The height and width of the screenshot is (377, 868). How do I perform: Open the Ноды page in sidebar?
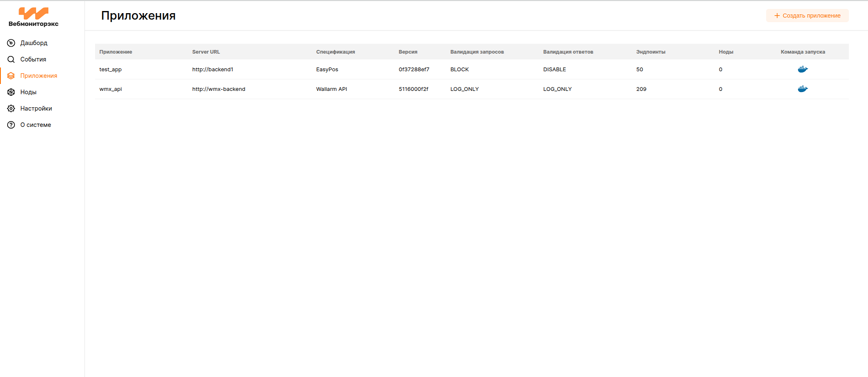[x=28, y=92]
